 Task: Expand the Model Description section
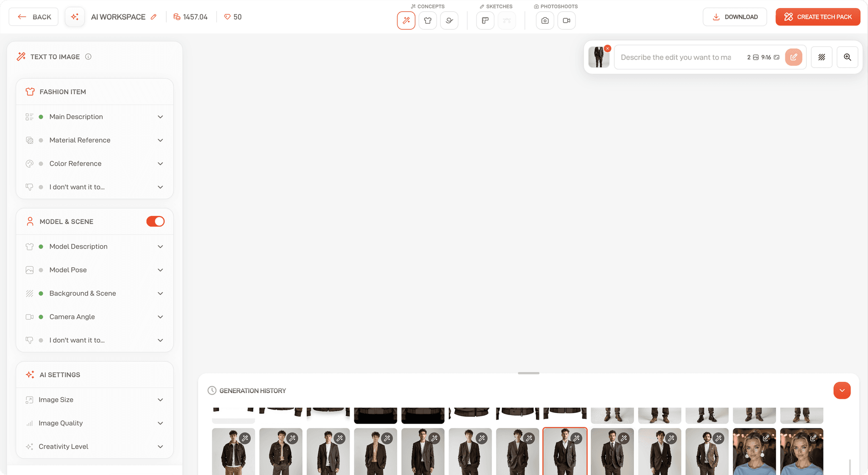point(95,246)
